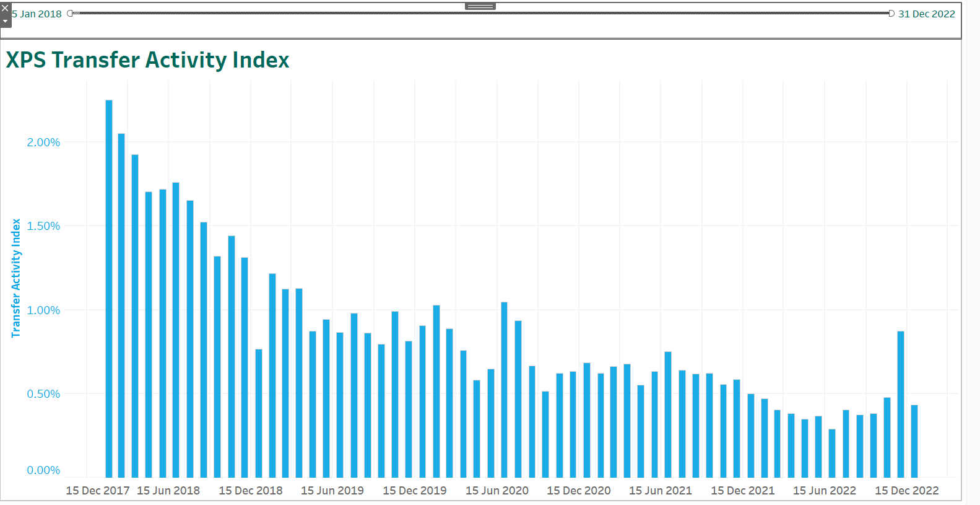
Task: Click the '1.50%' y-axis label
Action: tap(43, 226)
